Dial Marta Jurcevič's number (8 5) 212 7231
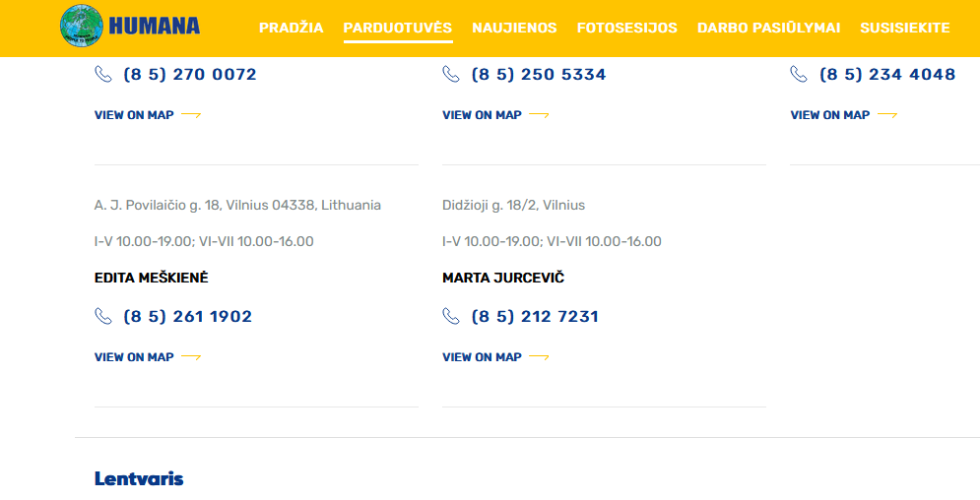980x500 pixels. point(535,316)
